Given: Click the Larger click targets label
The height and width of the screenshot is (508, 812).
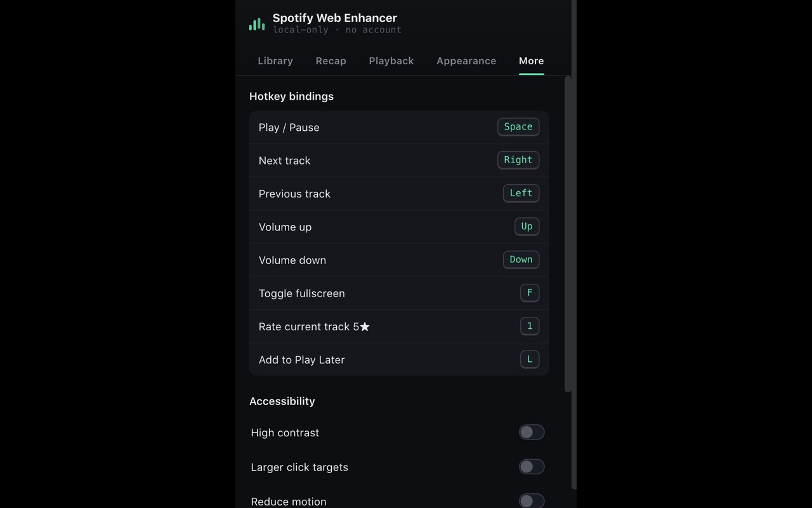Looking at the screenshot, I should pos(299,467).
